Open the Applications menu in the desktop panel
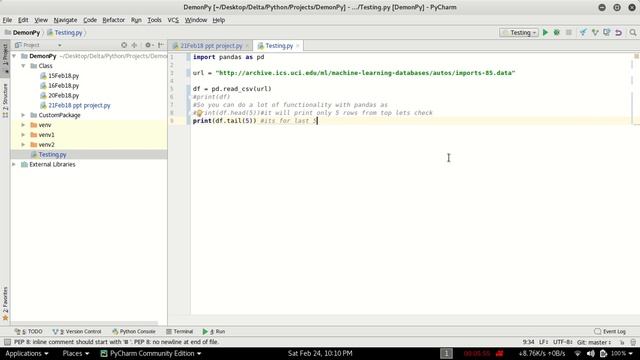 point(27,353)
